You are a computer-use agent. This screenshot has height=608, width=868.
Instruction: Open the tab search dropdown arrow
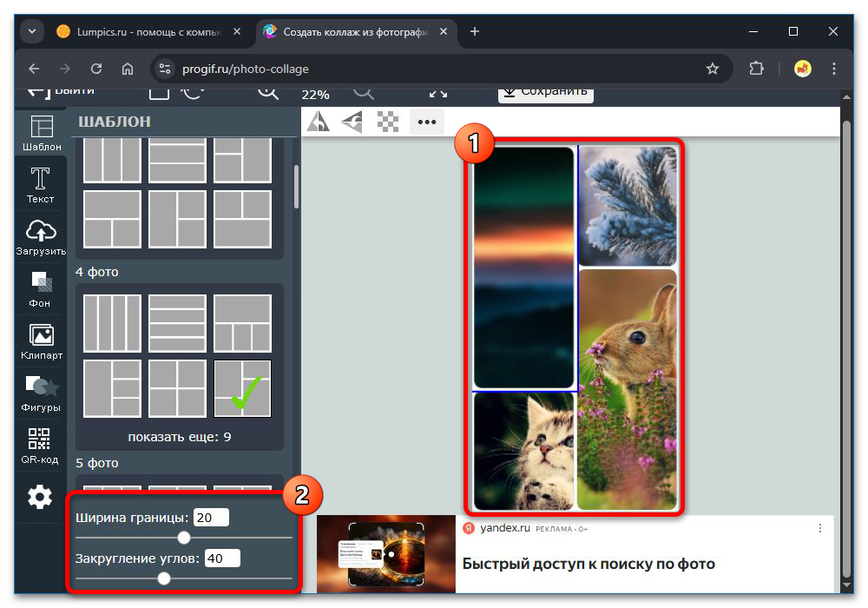tap(32, 31)
